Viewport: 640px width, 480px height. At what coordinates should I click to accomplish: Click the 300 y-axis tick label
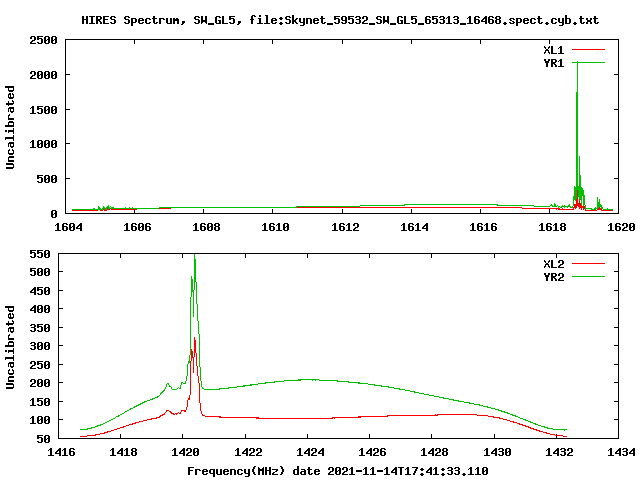pyautogui.click(x=40, y=346)
